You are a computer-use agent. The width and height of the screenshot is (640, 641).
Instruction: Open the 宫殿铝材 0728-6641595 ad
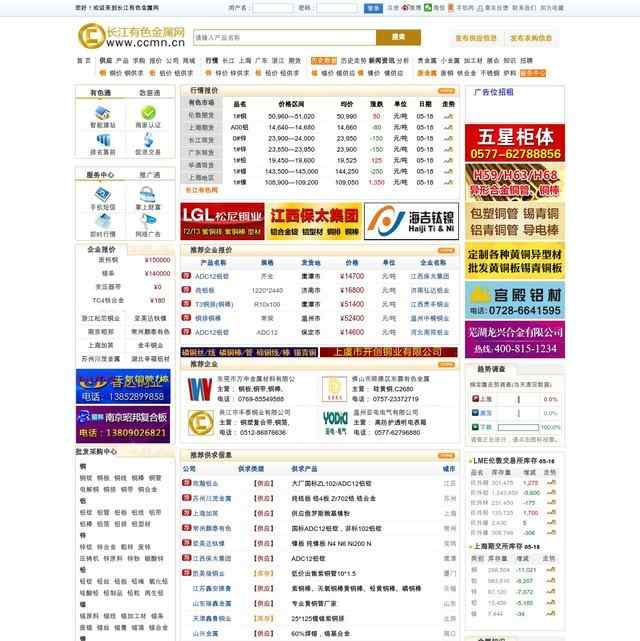pos(515,300)
